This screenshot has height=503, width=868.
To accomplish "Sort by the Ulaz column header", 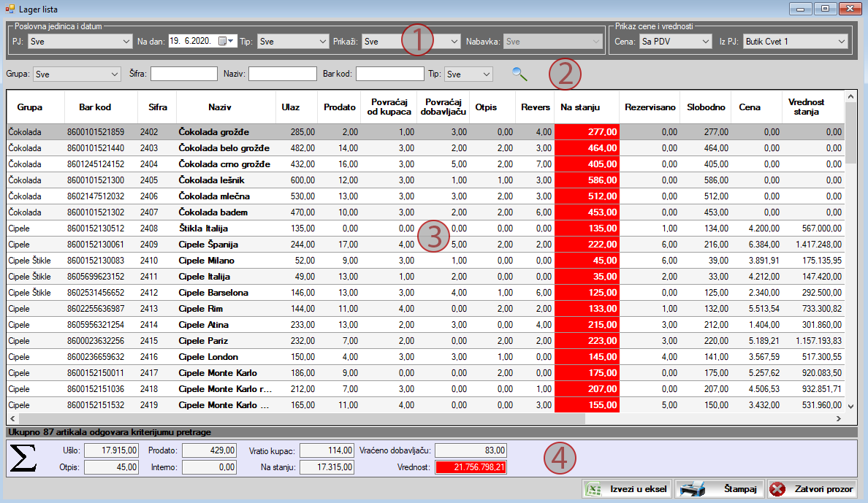I will coord(296,107).
